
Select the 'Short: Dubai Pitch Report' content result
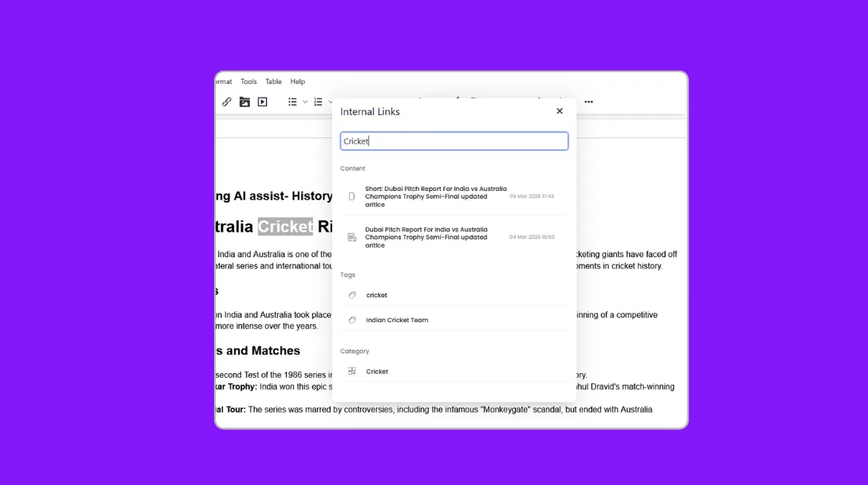(454, 196)
